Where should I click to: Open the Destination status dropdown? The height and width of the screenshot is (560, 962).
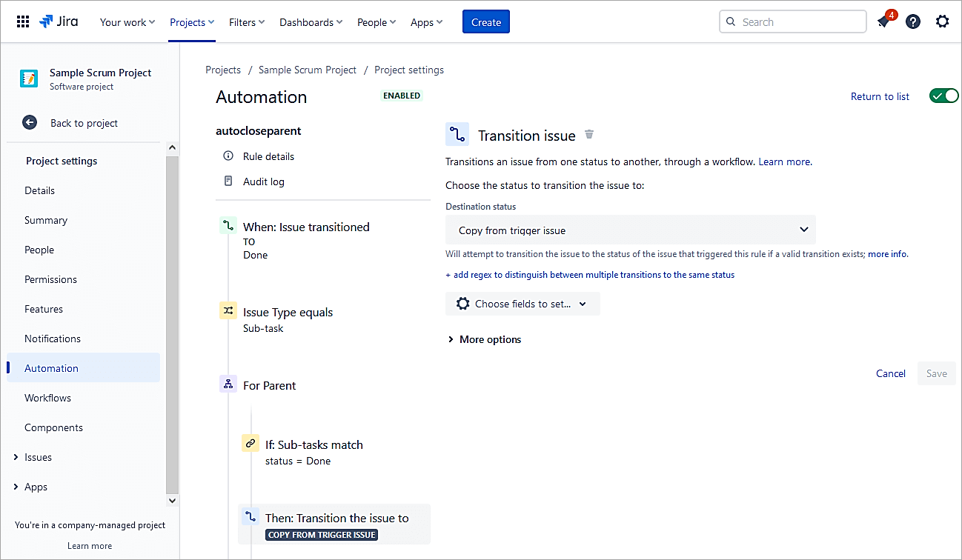click(x=630, y=230)
